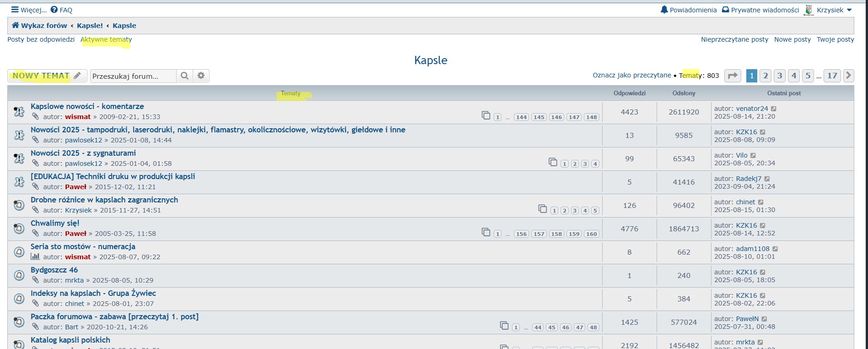Go to next page arrow

(848, 76)
